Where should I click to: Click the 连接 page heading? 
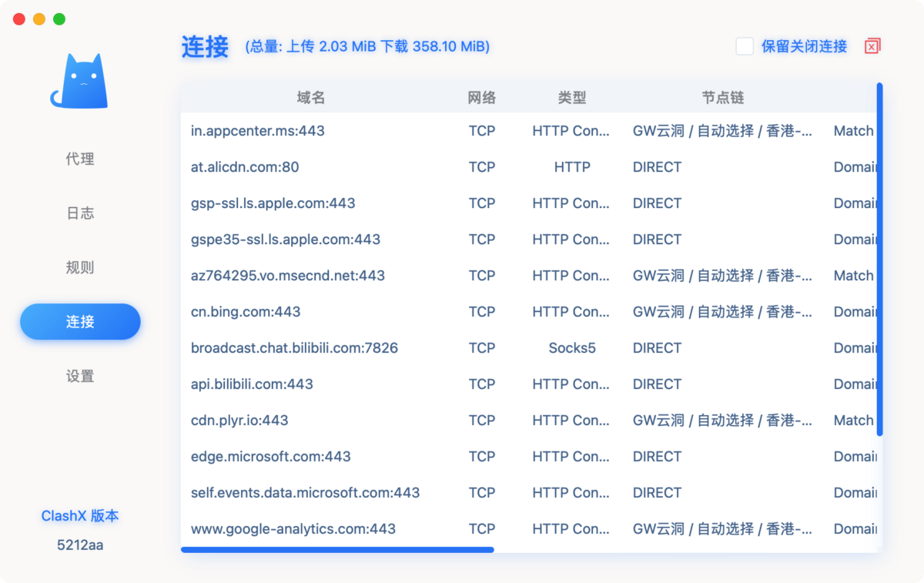pos(205,47)
